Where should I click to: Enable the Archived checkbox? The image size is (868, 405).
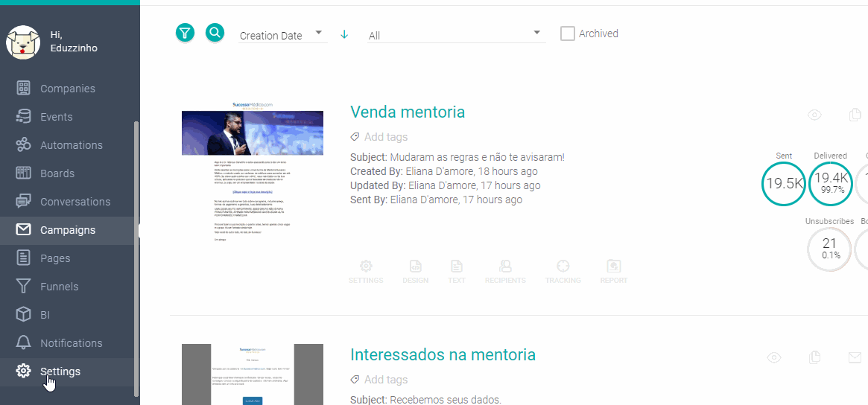(x=568, y=34)
